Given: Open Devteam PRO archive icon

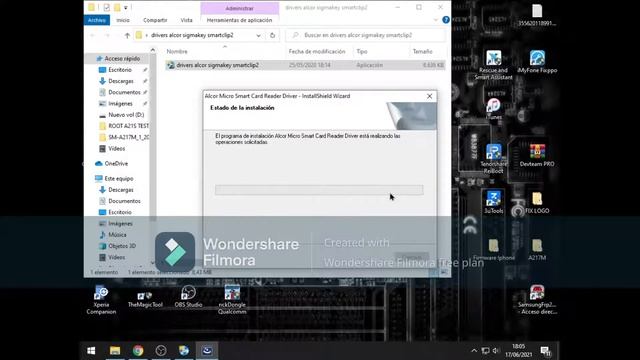Looking at the screenshot, I should coord(537,156).
